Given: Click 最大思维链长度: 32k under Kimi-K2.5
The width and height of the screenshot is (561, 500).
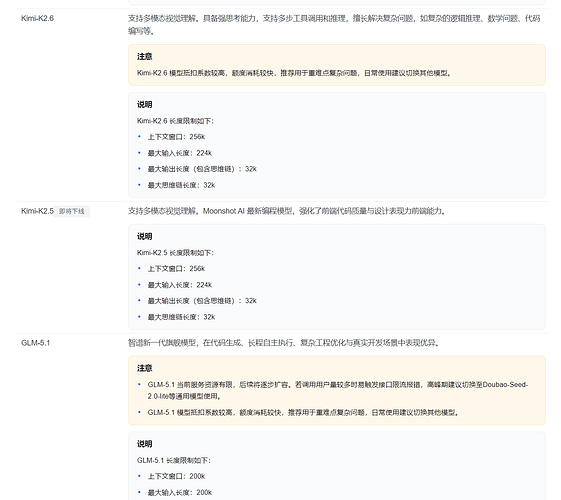Looking at the screenshot, I should [x=181, y=317].
